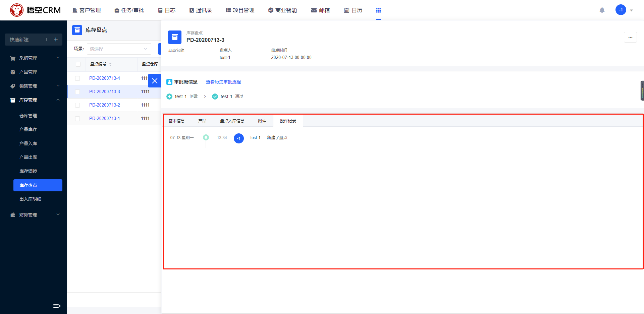This screenshot has width=644, height=314.
Task: Open 产品库存 in the sidebar
Action: tap(28, 129)
